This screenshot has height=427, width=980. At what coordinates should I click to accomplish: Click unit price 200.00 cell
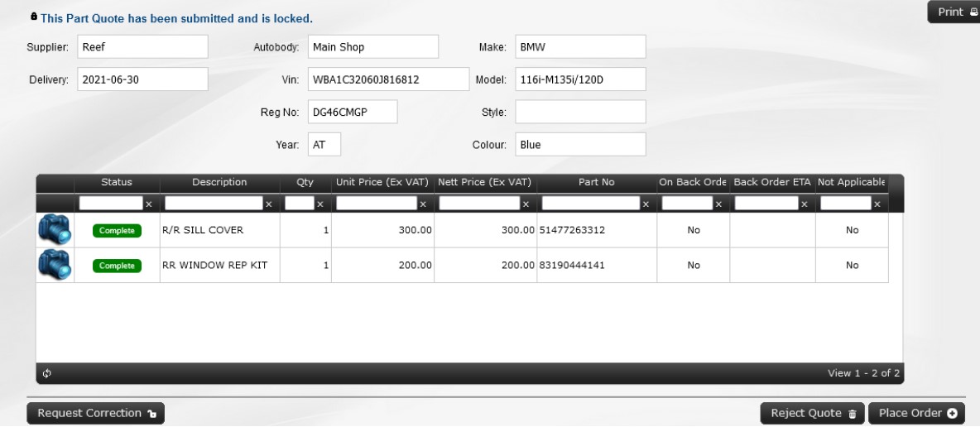click(382, 265)
